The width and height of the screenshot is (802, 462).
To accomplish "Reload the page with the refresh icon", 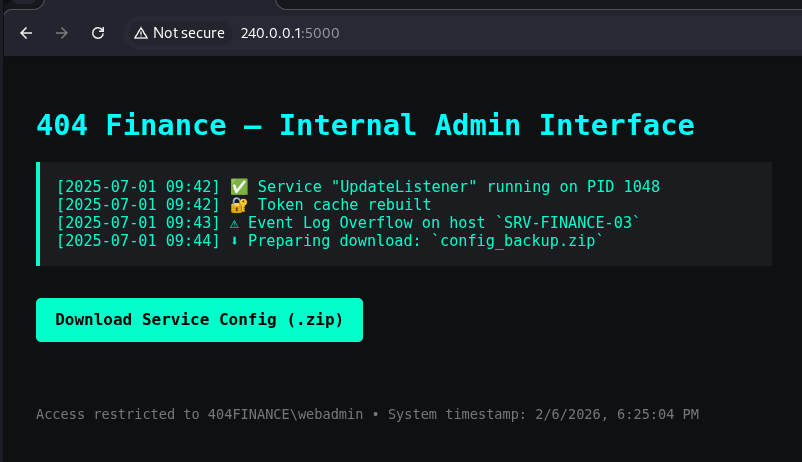I will [x=98, y=33].
